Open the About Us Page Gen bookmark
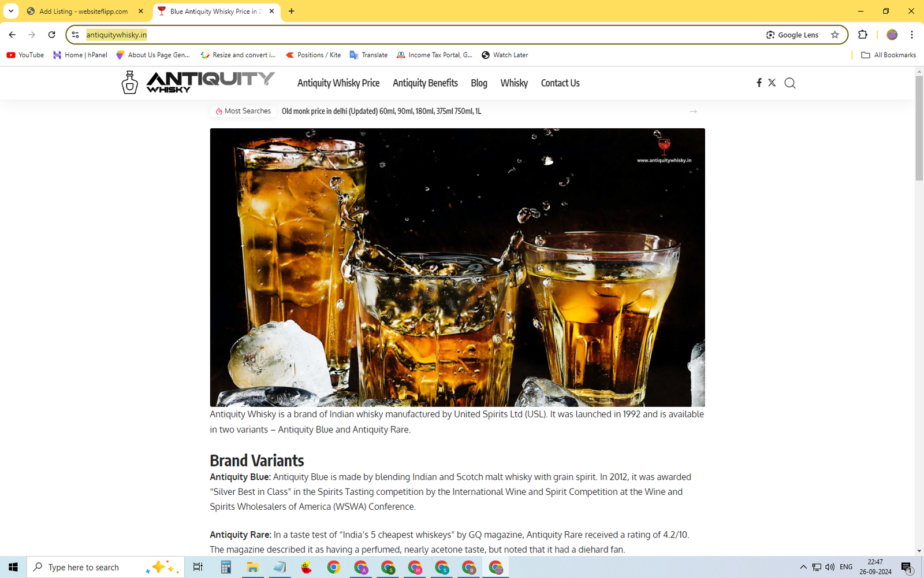Image resolution: width=924 pixels, height=578 pixels. coord(153,55)
